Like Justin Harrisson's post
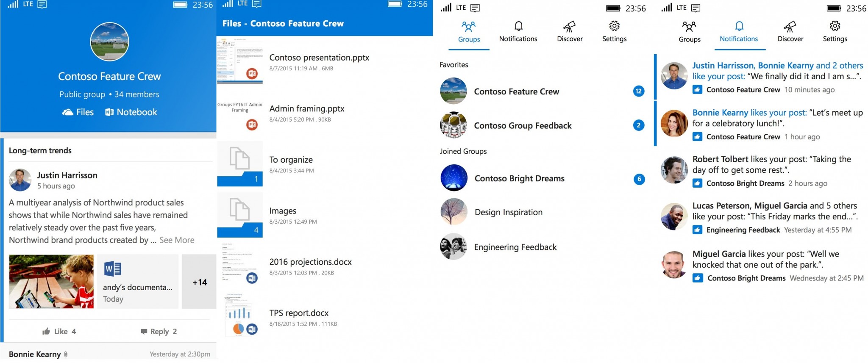868x363 pixels. [x=59, y=331]
